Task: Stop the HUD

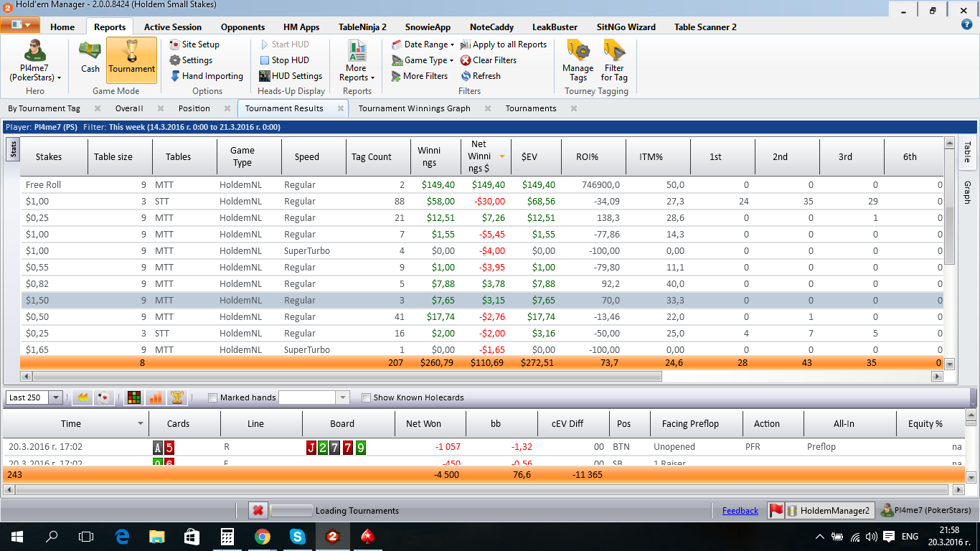Action: click(284, 60)
